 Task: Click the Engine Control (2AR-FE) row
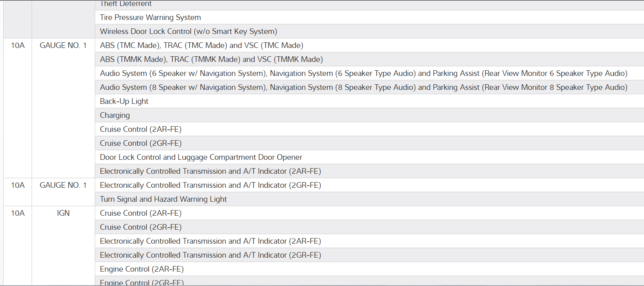(x=142, y=269)
